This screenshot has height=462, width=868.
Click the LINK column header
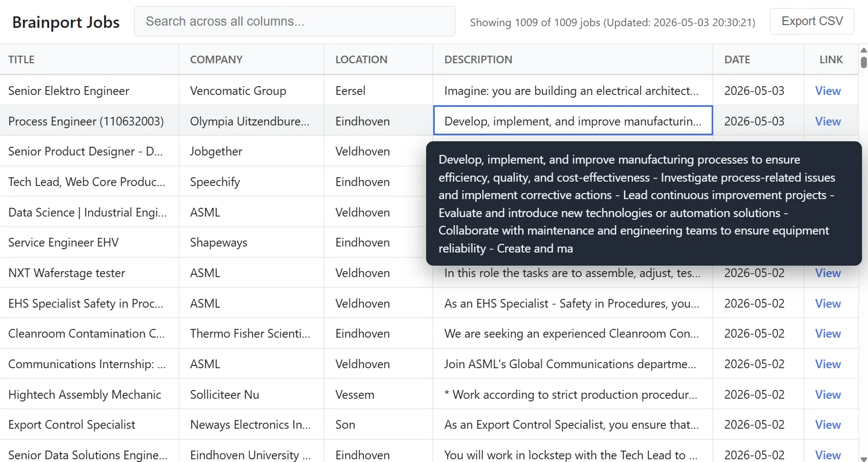831,59
